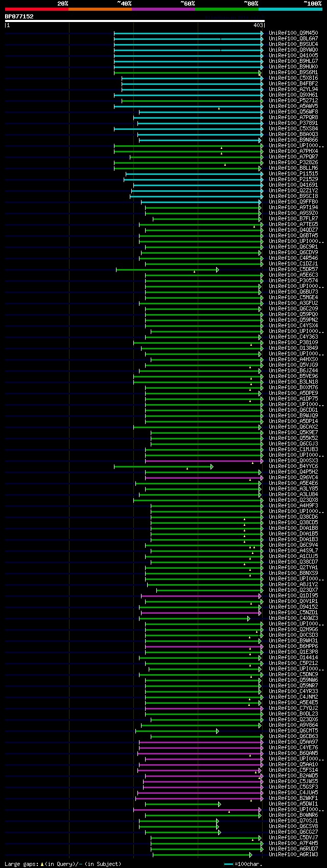
Task: Click the red 20% identity legend segment
Action: pyautogui.click(x=37, y=9)
